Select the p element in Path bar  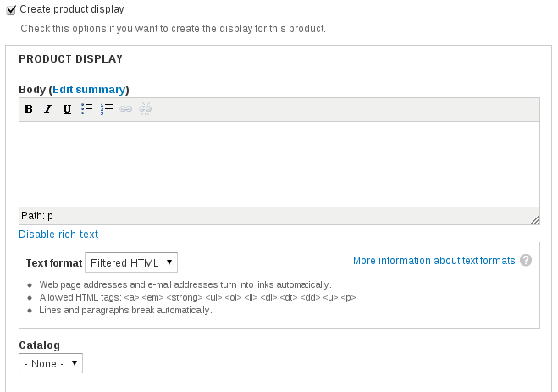click(50, 216)
